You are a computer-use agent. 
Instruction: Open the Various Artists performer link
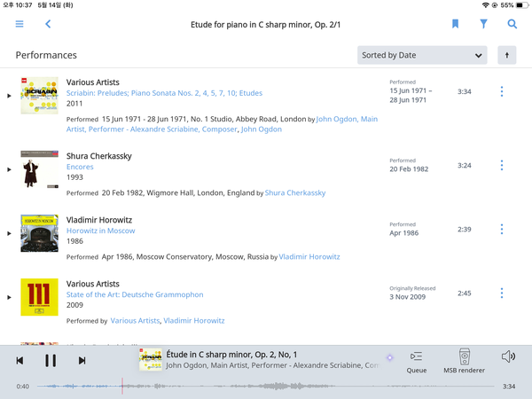point(135,321)
